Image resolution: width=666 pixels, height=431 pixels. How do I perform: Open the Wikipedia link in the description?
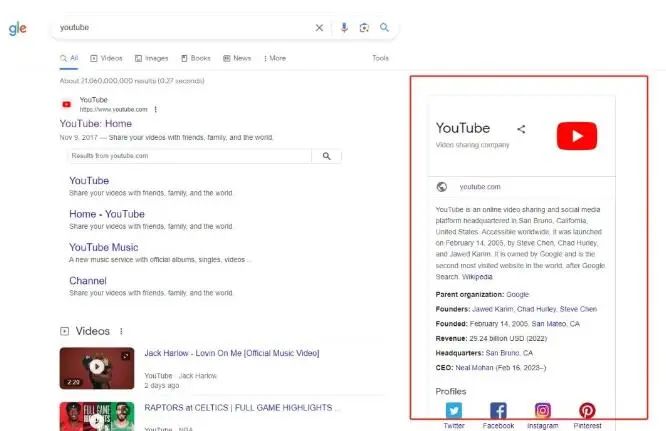[x=477, y=277]
